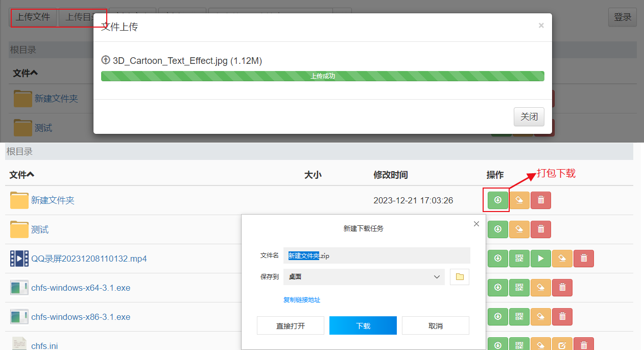
Task: Browse save location with folder icon
Action: pos(460,277)
